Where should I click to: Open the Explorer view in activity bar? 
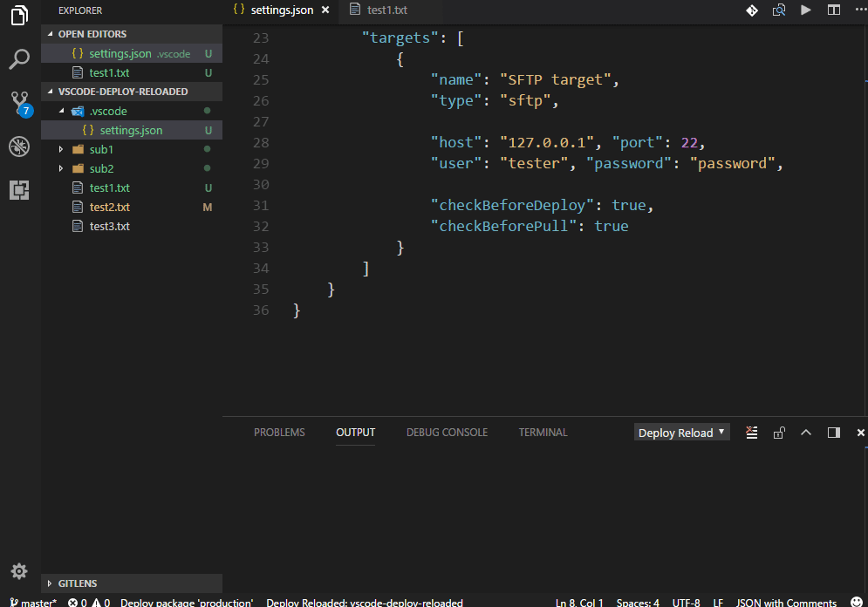[x=19, y=15]
